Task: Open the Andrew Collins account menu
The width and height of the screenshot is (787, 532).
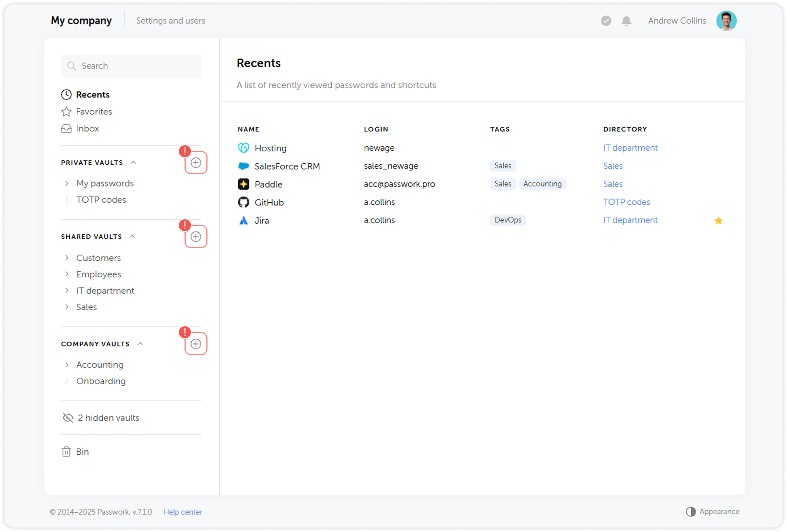Action: pos(677,21)
